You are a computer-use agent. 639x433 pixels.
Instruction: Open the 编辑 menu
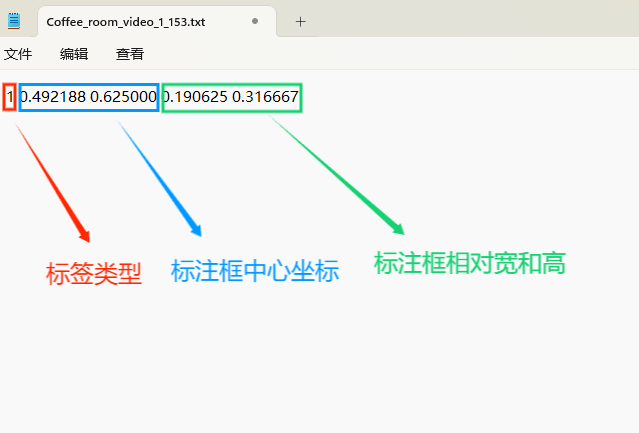click(74, 54)
